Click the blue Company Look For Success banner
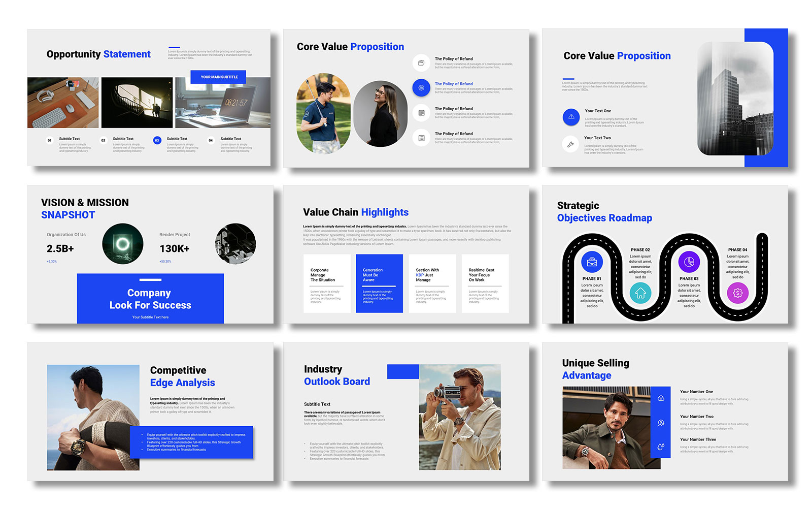 pyautogui.click(x=150, y=299)
